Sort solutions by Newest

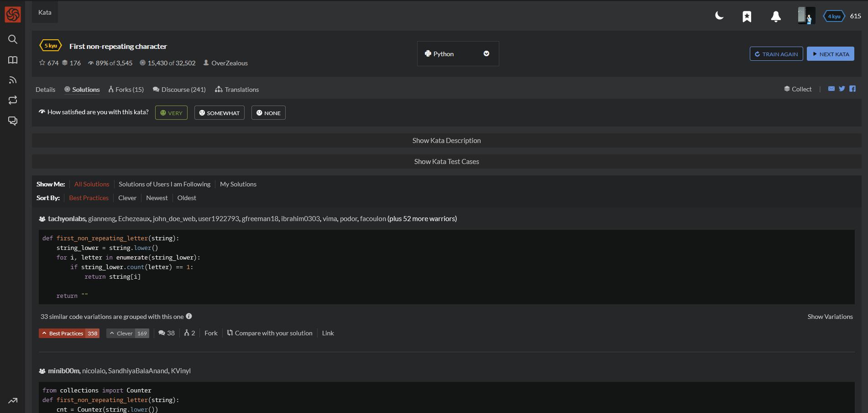coord(157,198)
